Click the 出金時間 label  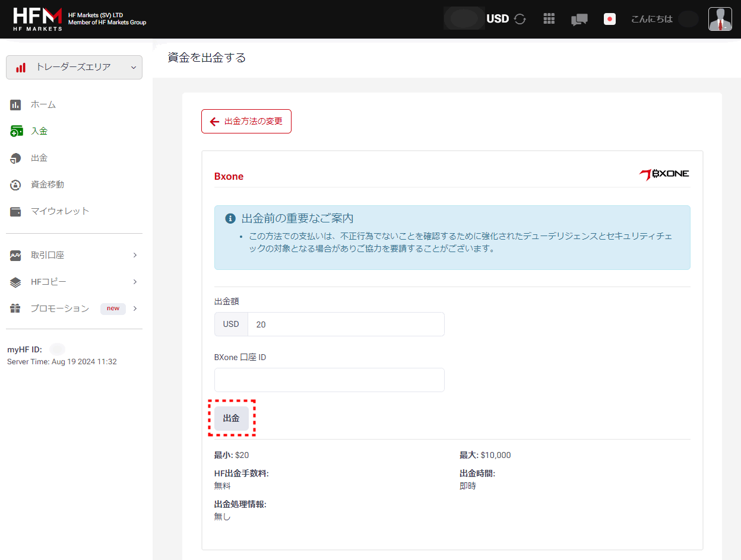(477, 473)
